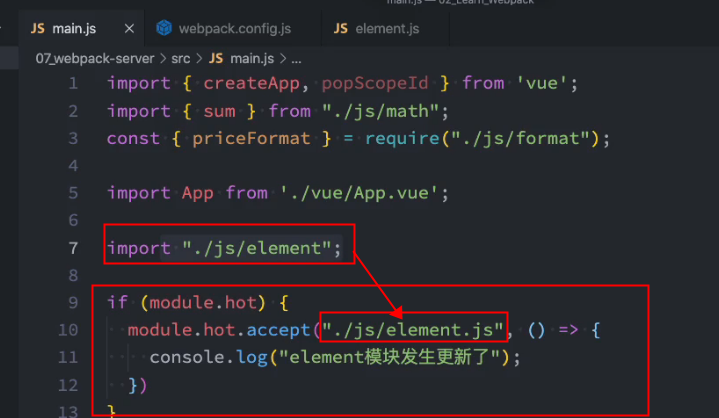719x418 pixels.
Task: Click the "./js/format" string
Action: click(520, 138)
